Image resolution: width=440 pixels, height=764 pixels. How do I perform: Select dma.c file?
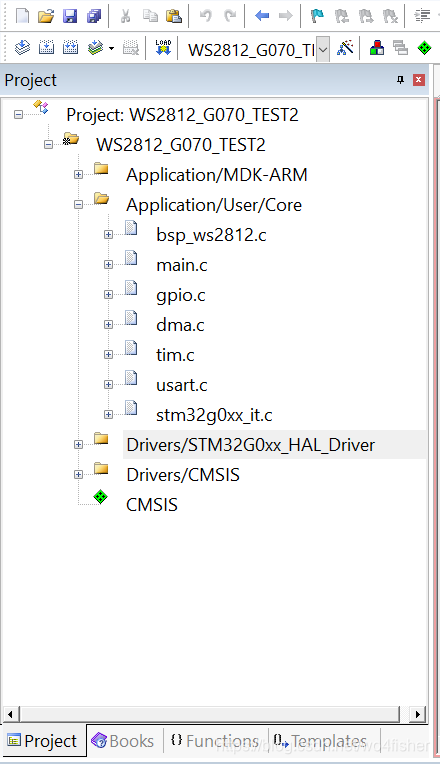tap(180, 325)
